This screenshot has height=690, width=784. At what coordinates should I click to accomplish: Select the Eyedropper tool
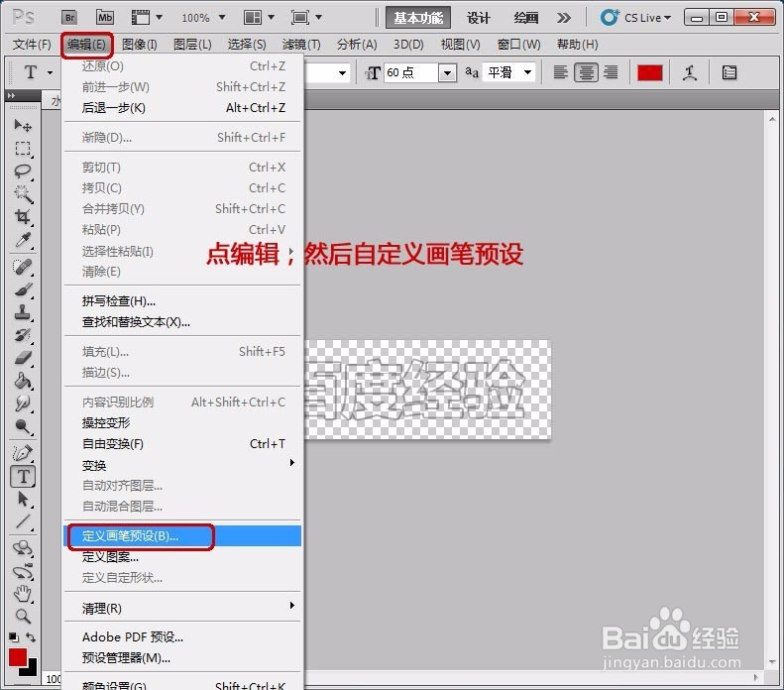tap(23, 240)
